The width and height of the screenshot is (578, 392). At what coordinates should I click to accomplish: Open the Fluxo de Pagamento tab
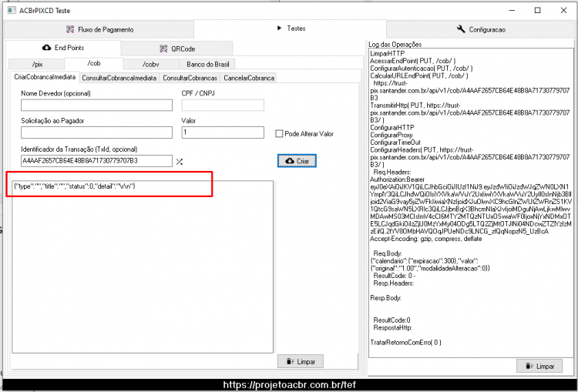pyautogui.click(x=99, y=29)
